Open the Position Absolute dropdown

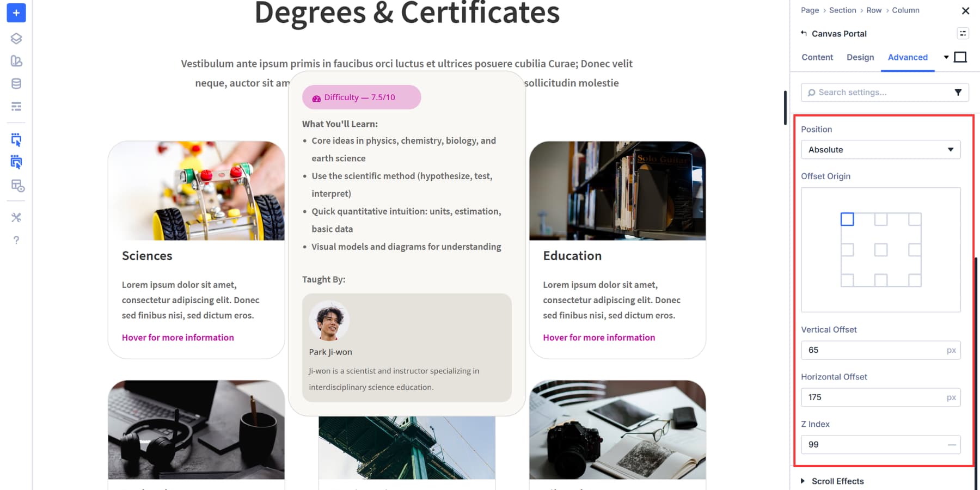(881, 150)
